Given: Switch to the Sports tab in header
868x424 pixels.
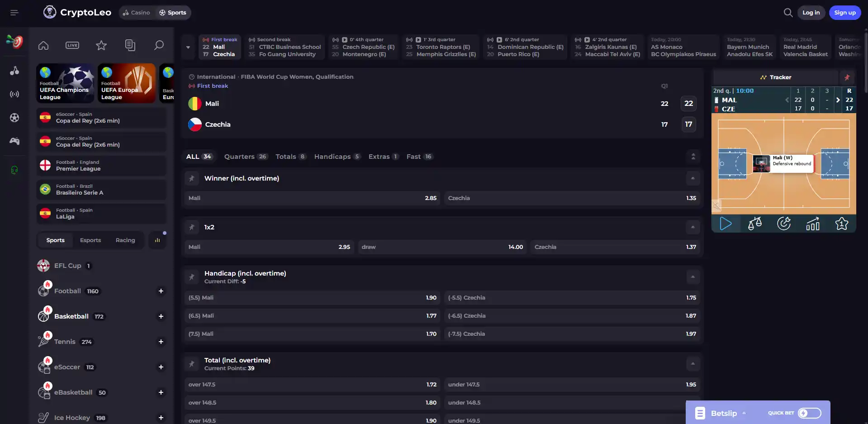Looking at the screenshot, I should tap(173, 13).
